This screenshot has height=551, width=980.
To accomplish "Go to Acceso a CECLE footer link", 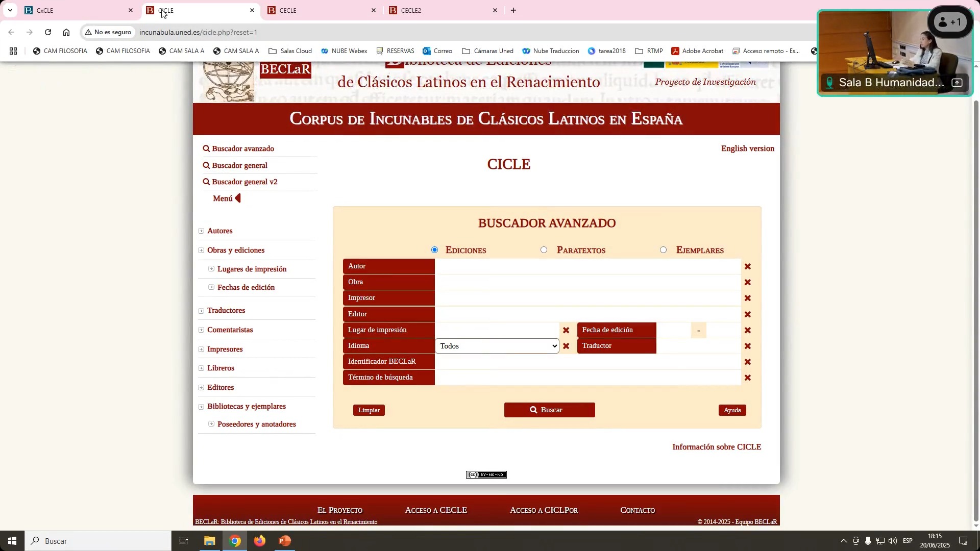I will tap(436, 510).
